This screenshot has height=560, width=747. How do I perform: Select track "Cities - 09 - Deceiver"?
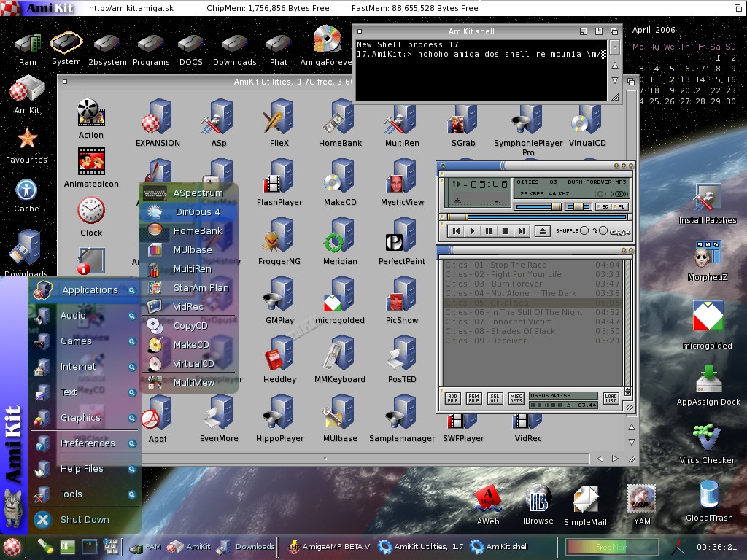point(533,341)
